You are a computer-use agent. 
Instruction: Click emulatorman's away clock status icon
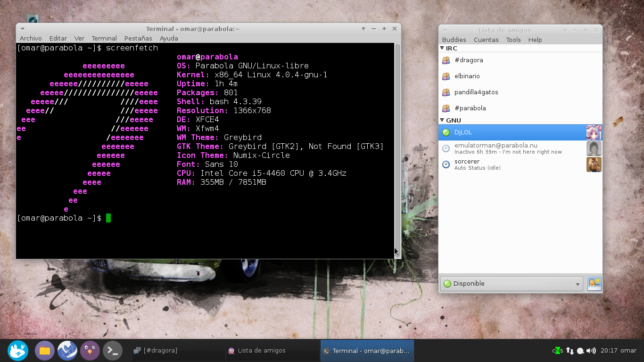[446, 148]
